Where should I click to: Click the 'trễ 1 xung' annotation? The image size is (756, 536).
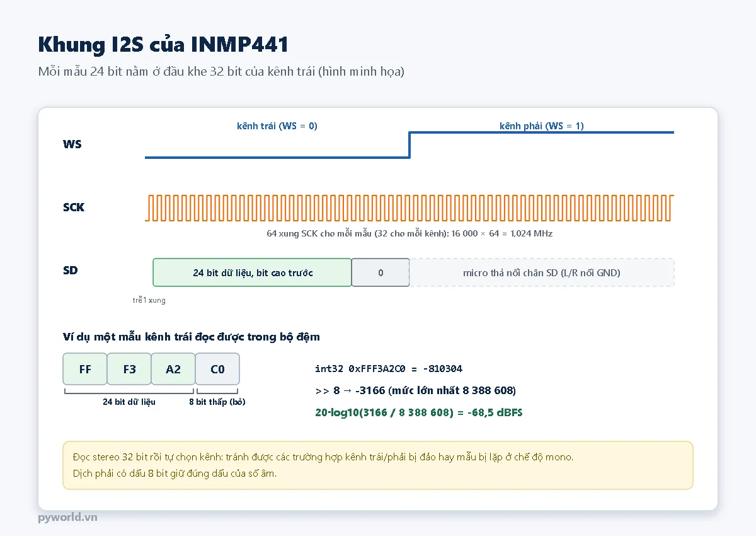149,300
